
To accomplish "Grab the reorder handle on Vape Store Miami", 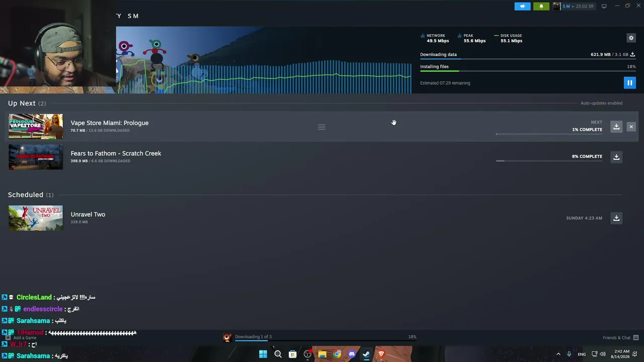I will 321,127.
